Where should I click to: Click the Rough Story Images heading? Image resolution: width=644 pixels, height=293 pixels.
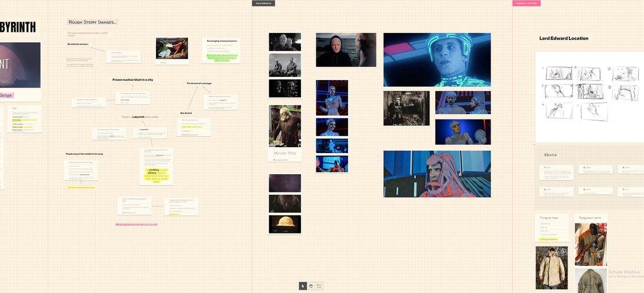click(93, 22)
